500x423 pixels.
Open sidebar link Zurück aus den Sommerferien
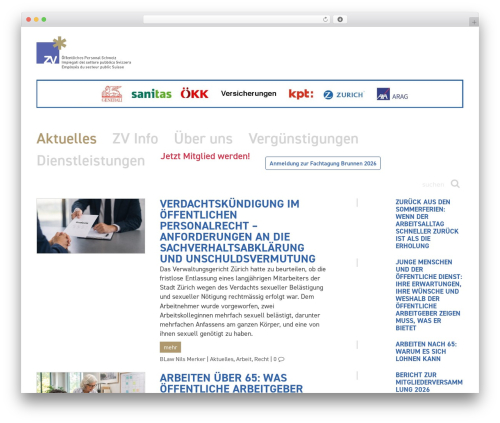tap(427, 224)
